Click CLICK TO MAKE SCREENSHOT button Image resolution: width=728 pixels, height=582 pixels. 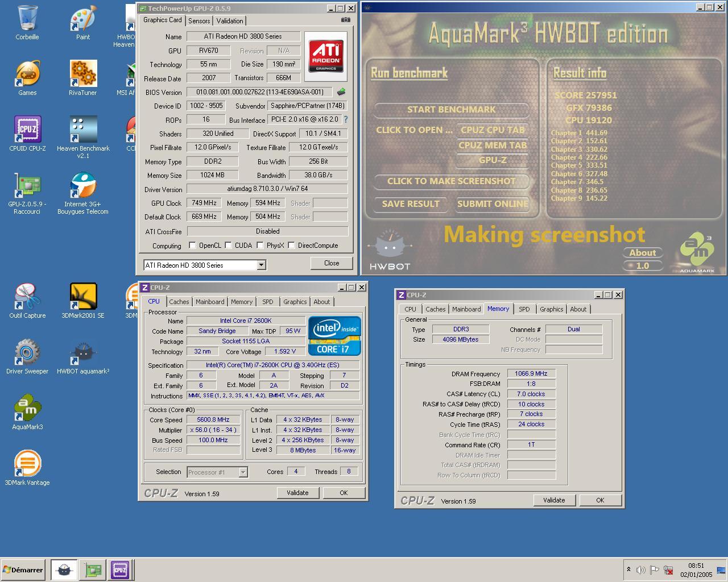click(x=452, y=181)
